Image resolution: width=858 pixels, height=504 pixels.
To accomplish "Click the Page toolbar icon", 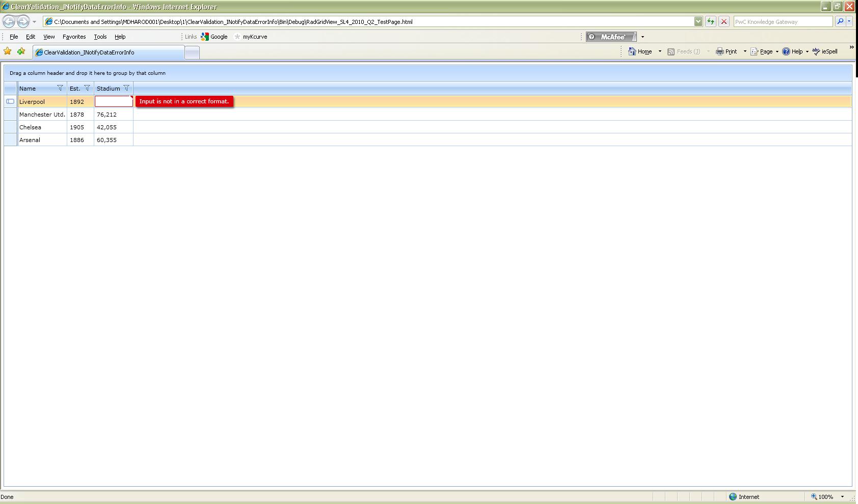I will click(755, 51).
